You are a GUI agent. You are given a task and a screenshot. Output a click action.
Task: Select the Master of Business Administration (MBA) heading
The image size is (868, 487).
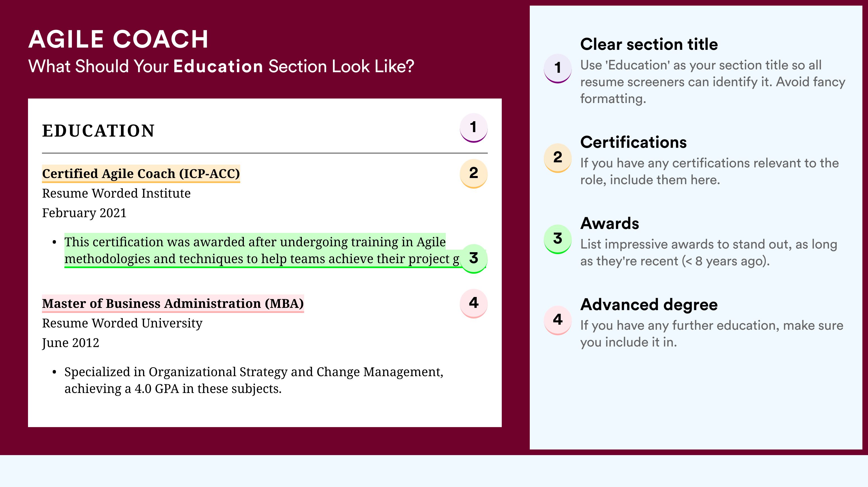[173, 303]
